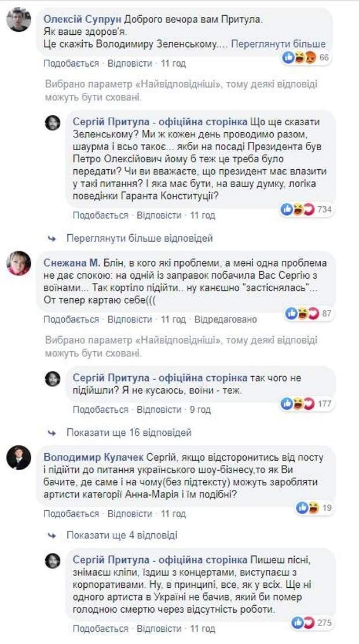Expand 'Переглянути більше відповідей' replies
Viewport: 359px width, 644px height.
pos(140,238)
